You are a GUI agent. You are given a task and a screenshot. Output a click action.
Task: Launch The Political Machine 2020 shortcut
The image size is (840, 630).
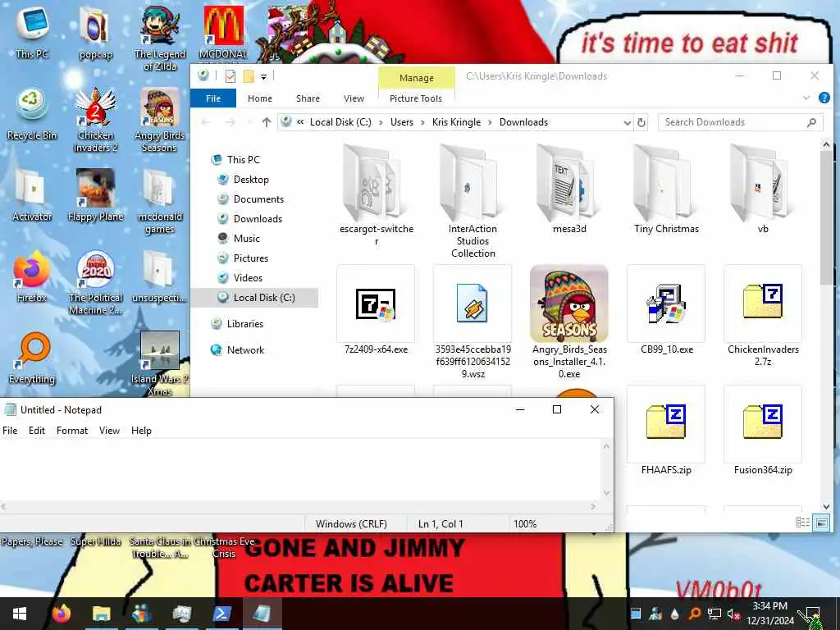[95, 283]
